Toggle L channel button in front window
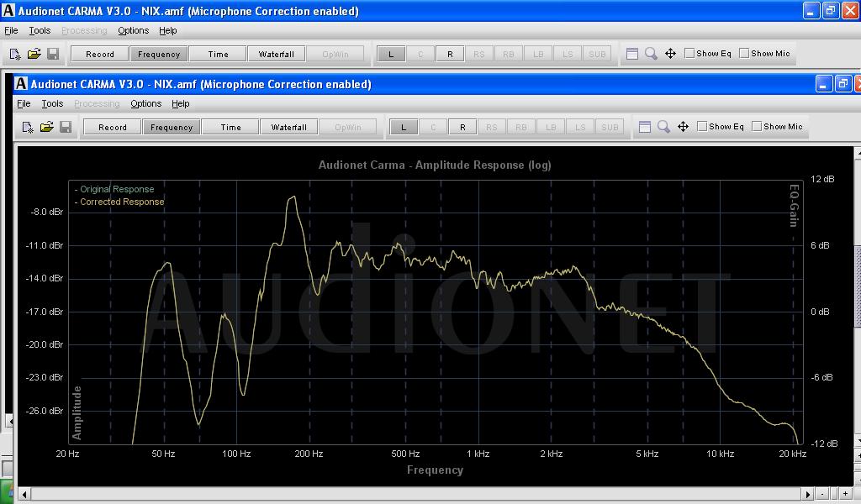Image resolution: width=861 pixels, height=504 pixels. [x=404, y=127]
